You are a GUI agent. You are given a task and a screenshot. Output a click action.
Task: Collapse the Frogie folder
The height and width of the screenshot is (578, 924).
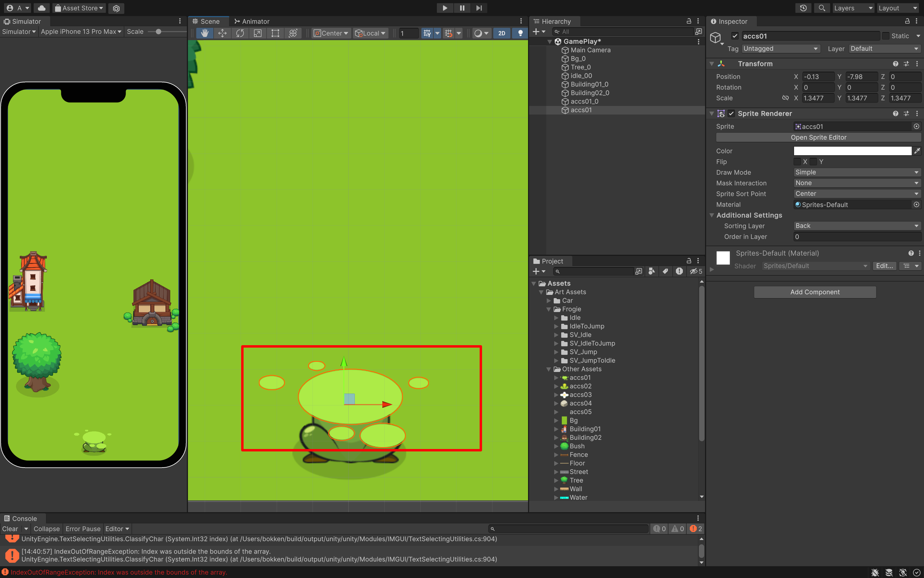(x=549, y=309)
